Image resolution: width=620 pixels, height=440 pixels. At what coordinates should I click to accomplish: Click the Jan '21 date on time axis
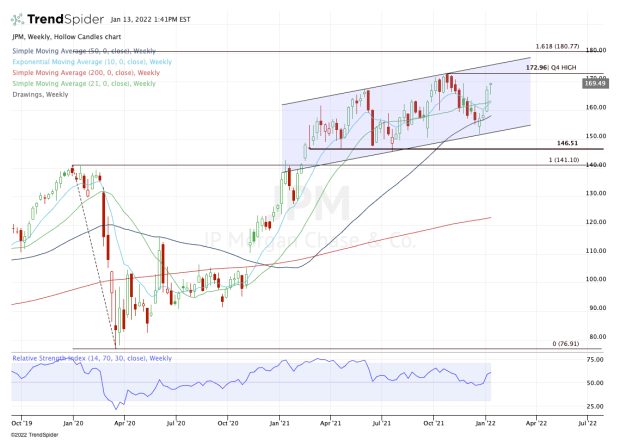[280, 424]
